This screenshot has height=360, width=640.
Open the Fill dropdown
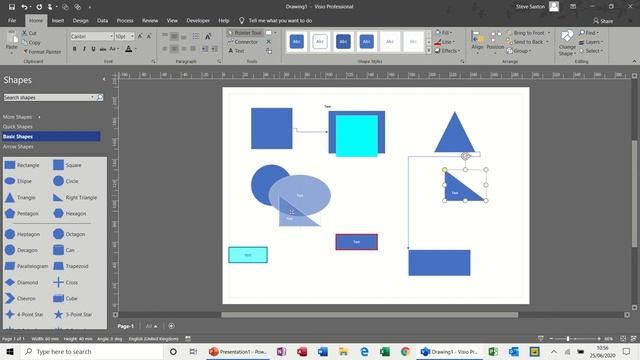coord(443,33)
